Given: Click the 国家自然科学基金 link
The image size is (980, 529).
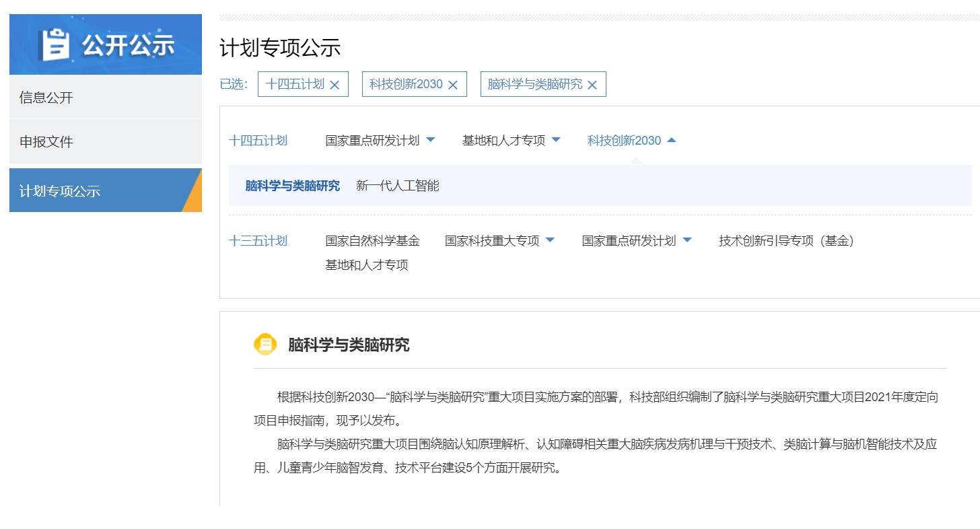Looking at the screenshot, I should (372, 241).
